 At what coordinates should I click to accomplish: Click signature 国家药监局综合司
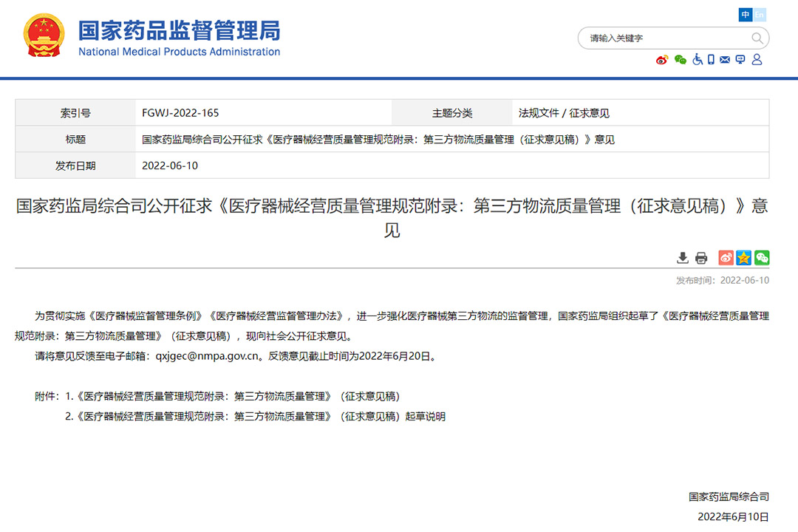pyautogui.click(x=729, y=497)
